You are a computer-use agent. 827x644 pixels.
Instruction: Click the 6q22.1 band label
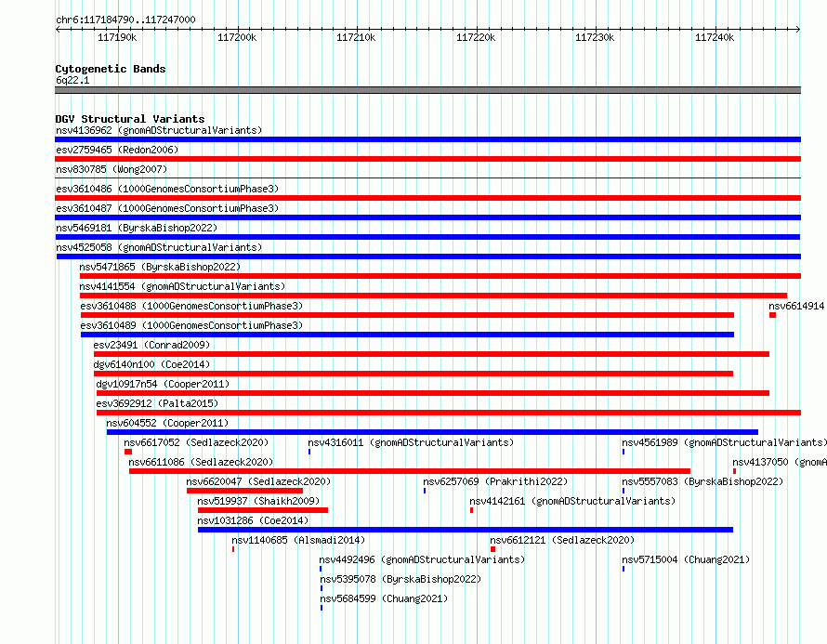tap(72, 81)
